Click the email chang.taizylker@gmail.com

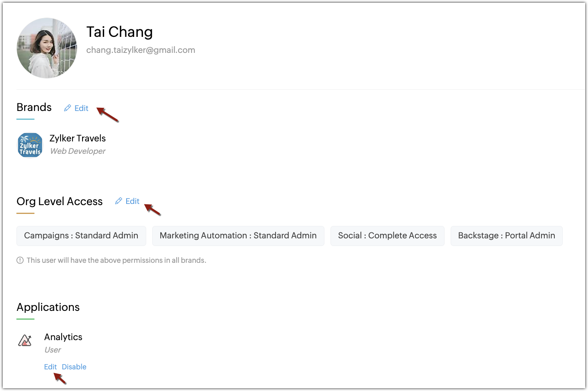141,50
